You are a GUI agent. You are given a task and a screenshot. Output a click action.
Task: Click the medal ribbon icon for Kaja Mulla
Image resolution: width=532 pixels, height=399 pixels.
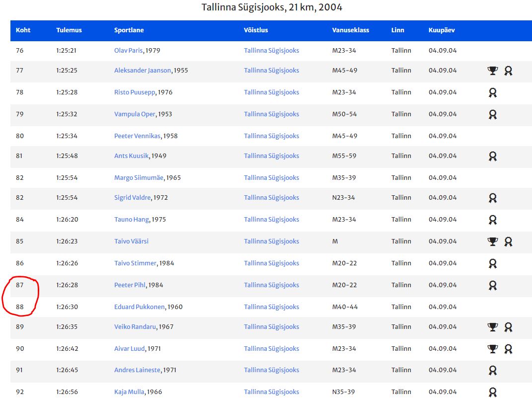click(493, 392)
